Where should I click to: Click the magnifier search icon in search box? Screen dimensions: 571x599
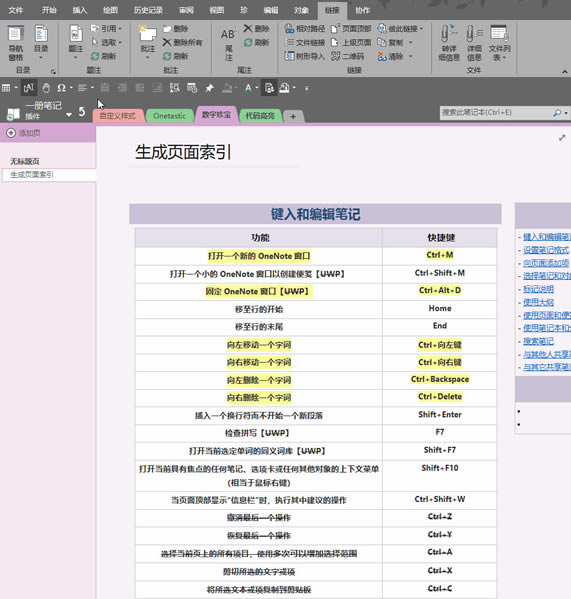[557, 113]
